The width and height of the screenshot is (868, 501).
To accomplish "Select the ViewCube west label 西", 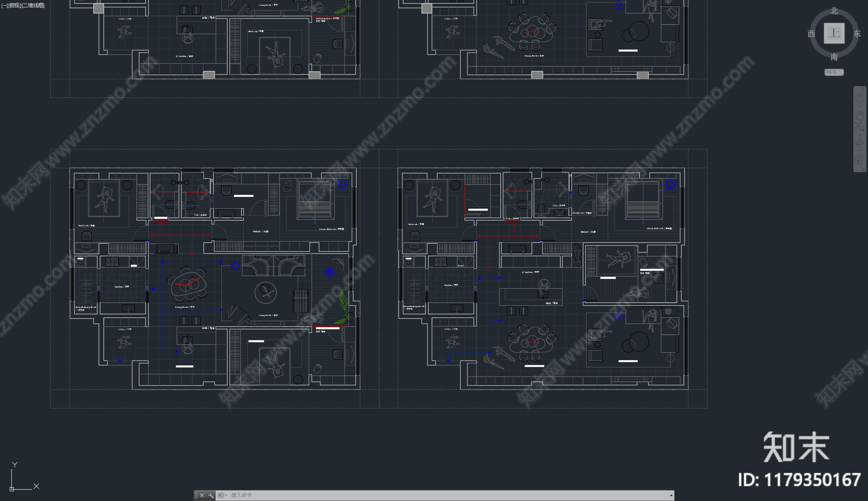I will pyautogui.click(x=811, y=34).
